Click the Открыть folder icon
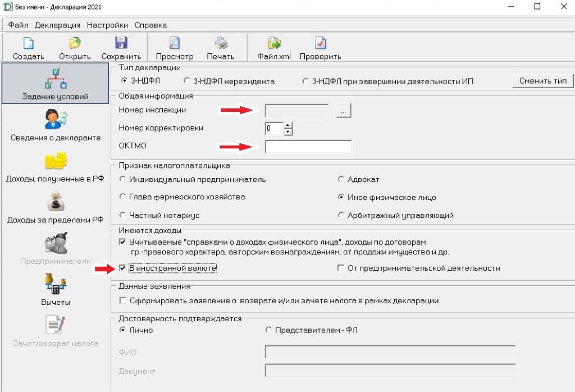This screenshot has width=575, height=392. (75, 43)
